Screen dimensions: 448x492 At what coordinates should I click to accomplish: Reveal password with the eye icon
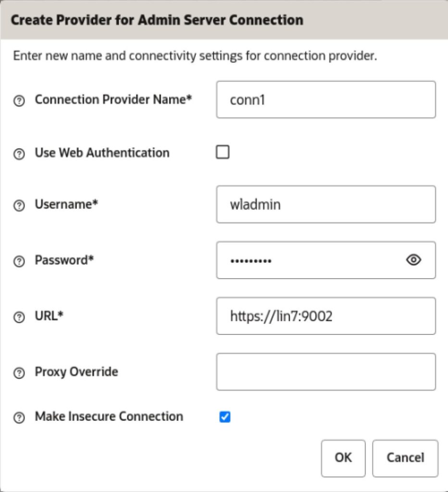click(413, 260)
